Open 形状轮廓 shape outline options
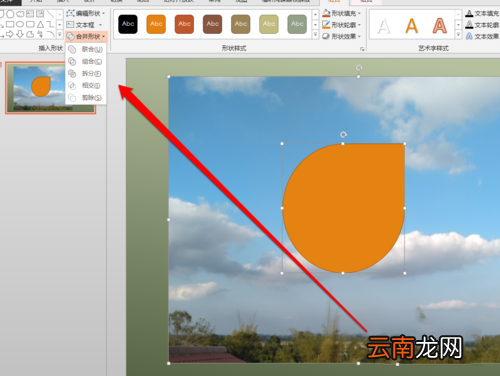 [x=342, y=25]
